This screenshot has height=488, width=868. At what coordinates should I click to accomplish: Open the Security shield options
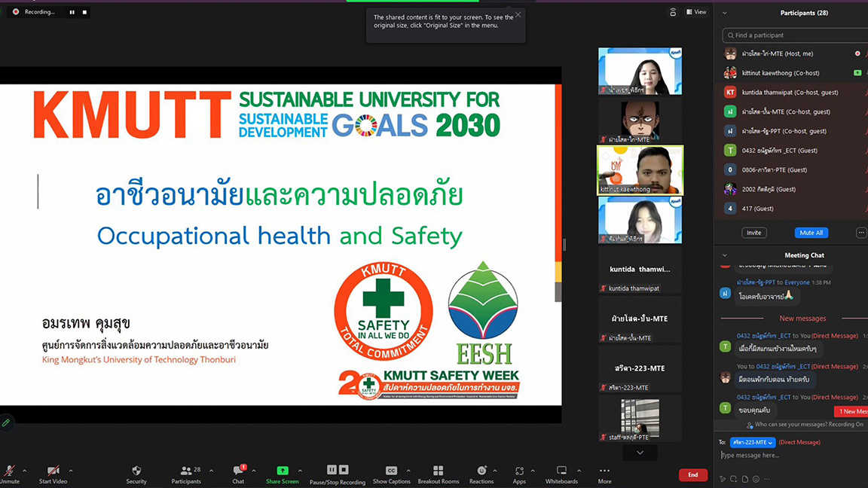(136, 474)
